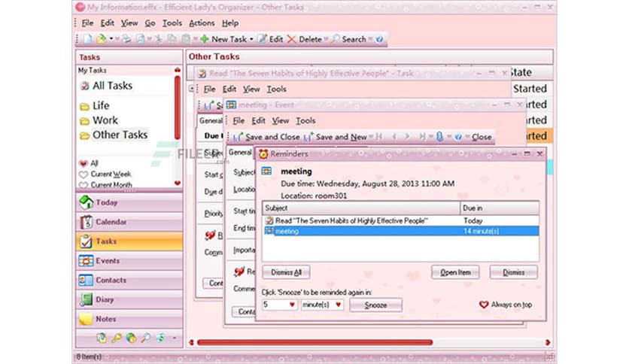Click the magnifier search icon in bottom strip

coord(146,338)
